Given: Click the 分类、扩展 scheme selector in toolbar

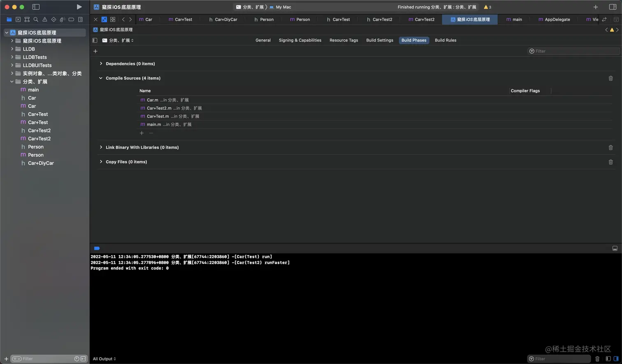Looking at the screenshot, I should click(x=250, y=7).
